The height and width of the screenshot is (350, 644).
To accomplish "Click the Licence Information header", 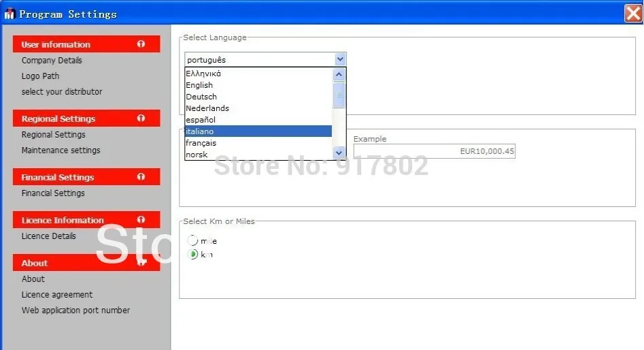I will [86, 220].
